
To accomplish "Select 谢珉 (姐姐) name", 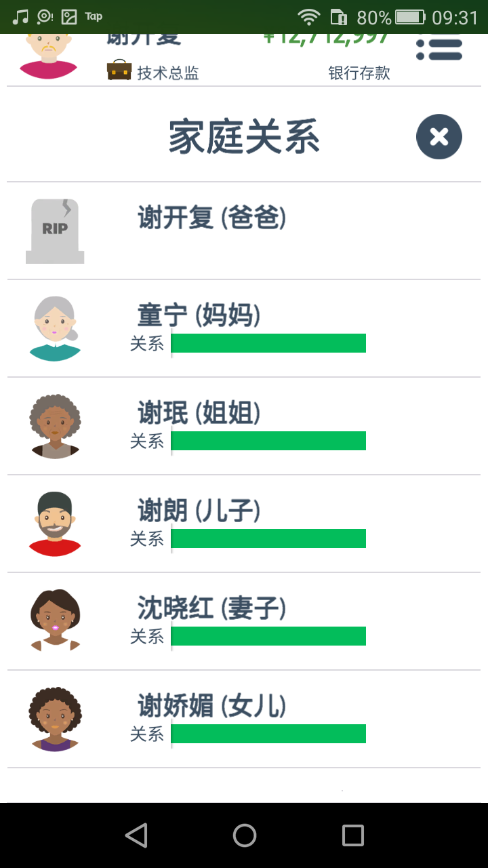I will (199, 413).
